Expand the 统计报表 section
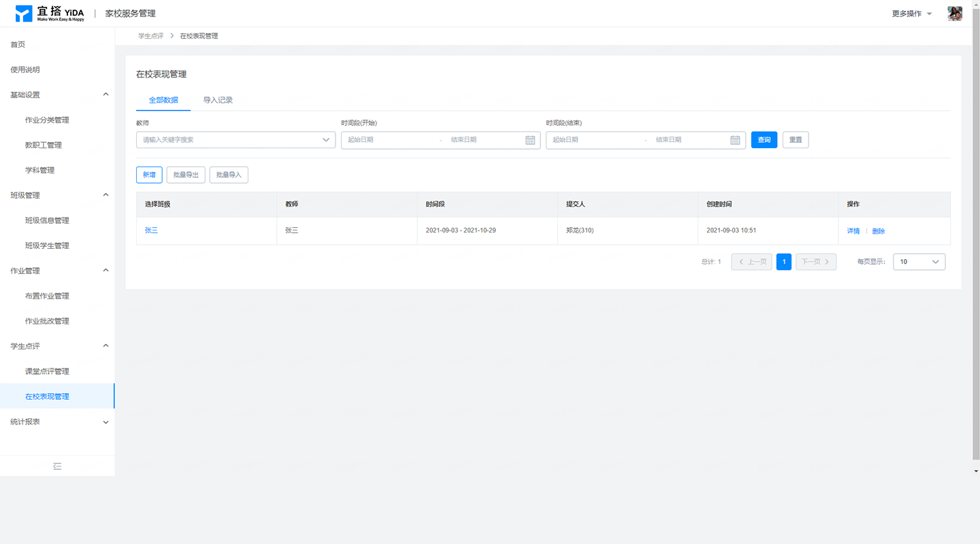980x544 pixels. (x=105, y=422)
